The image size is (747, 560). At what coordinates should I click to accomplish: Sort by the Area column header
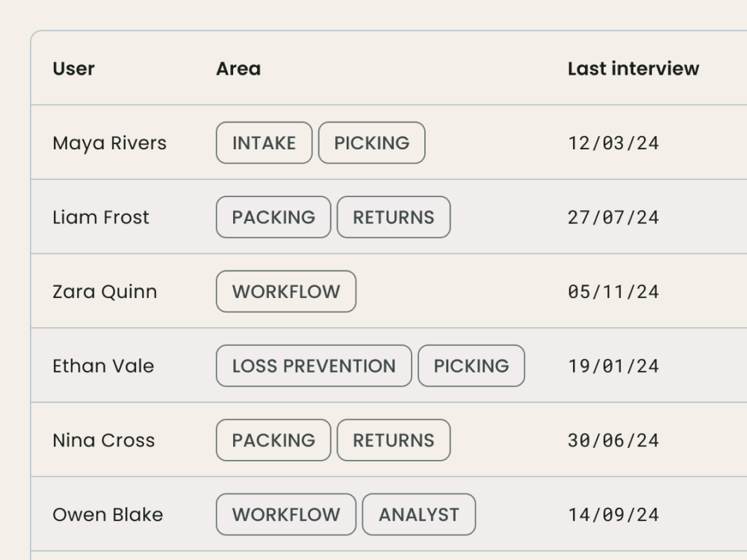tap(238, 69)
